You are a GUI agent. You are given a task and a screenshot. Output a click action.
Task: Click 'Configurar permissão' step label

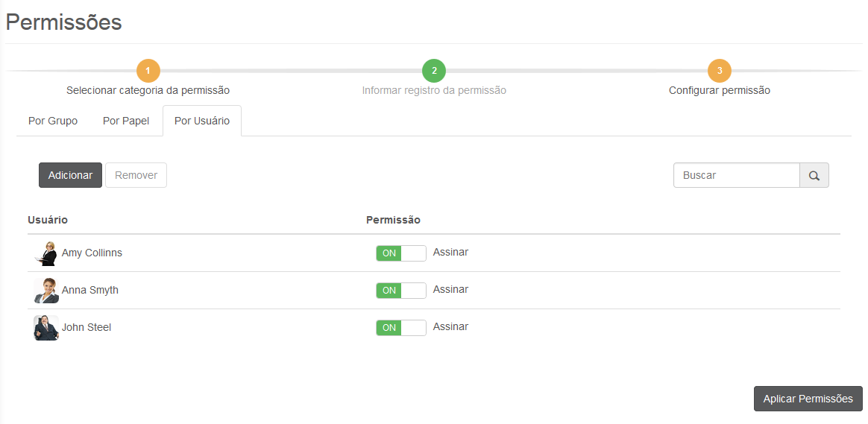pos(719,91)
